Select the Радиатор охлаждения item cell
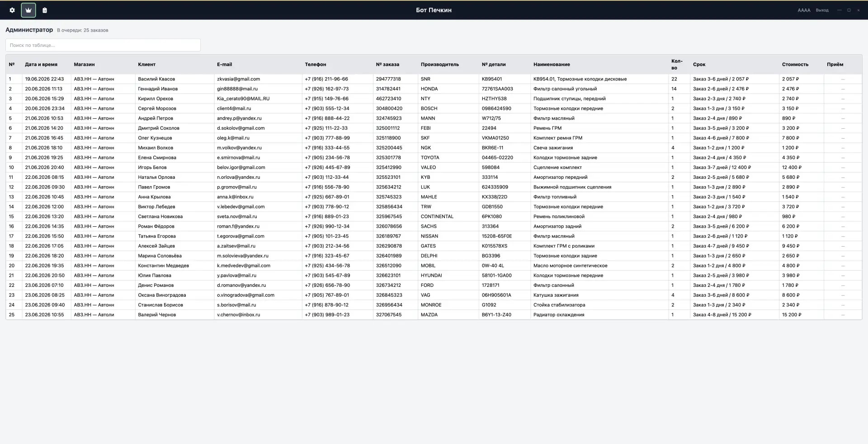Image resolution: width=868 pixels, height=444 pixels. point(559,315)
